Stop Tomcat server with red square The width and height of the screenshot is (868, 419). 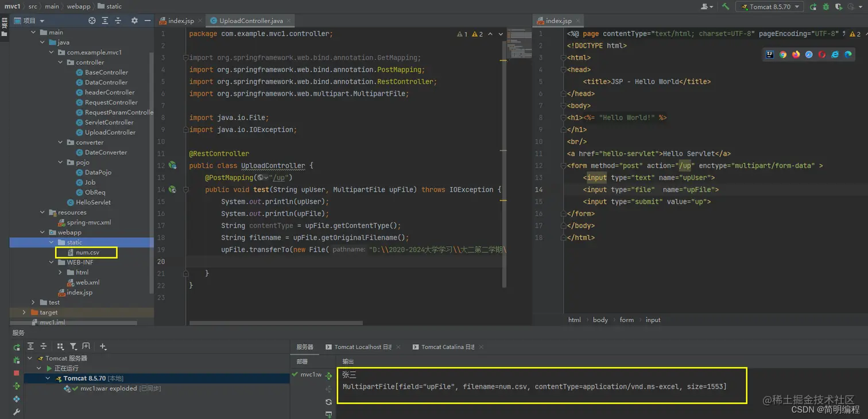tap(17, 373)
